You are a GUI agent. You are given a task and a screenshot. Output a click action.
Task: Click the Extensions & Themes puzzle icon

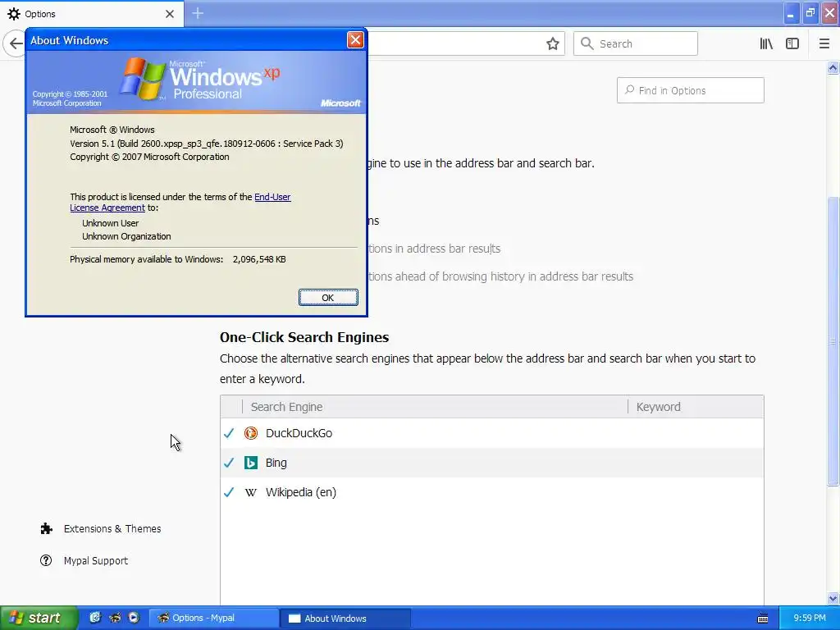[x=47, y=529]
